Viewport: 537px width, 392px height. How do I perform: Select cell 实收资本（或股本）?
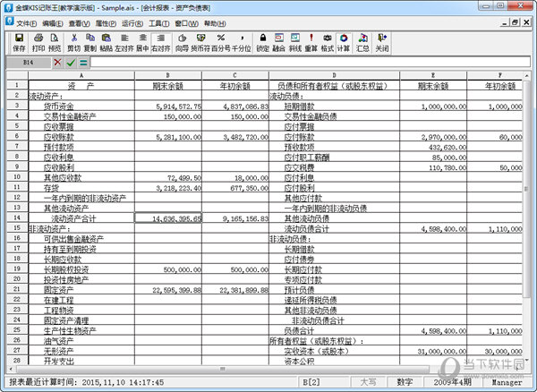tap(334, 351)
